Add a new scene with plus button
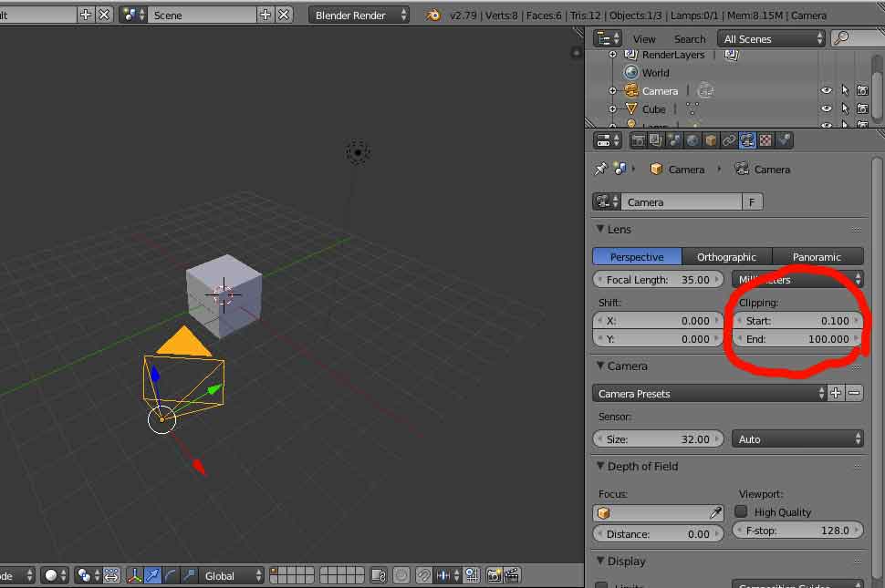Screen dimensions: 885x588 [265, 15]
